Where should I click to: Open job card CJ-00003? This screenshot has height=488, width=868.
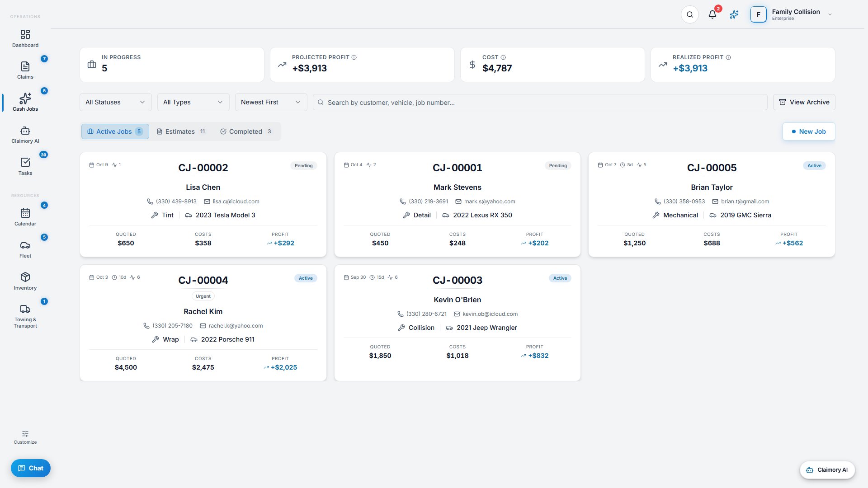tap(458, 323)
